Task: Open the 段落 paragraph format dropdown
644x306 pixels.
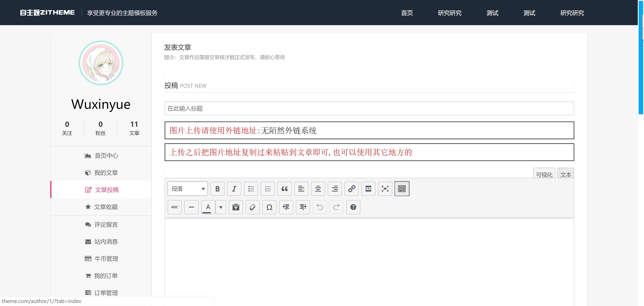Action: coord(187,189)
